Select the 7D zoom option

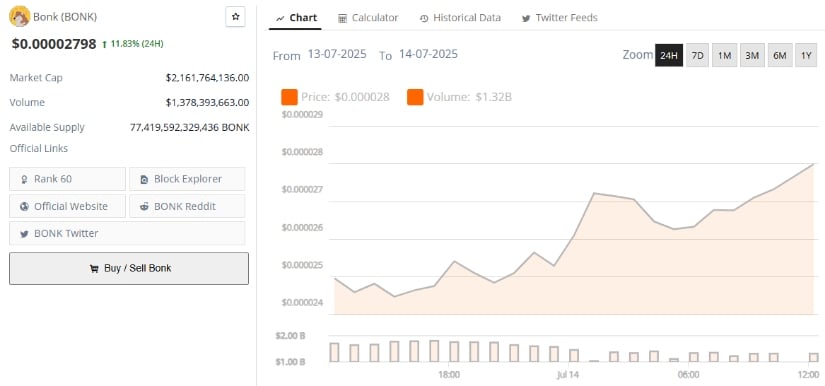tap(697, 55)
